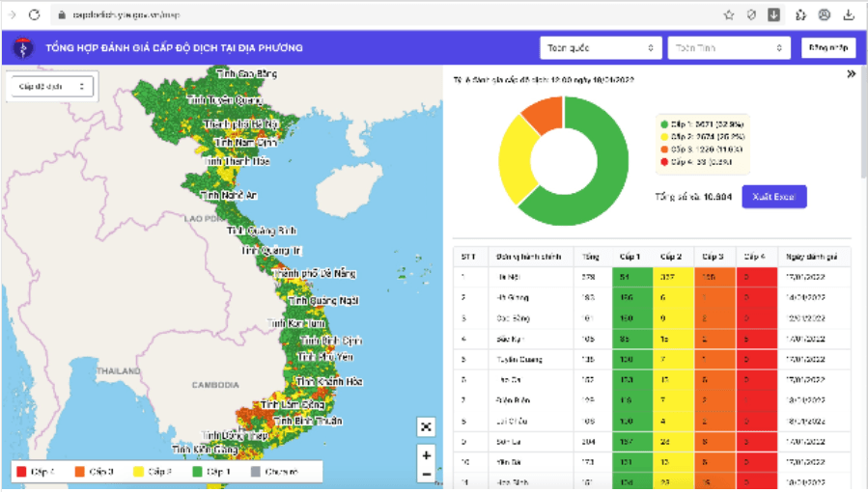Image resolution: width=868 pixels, height=492 pixels.
Task: Toggle fullscreen map view icon
Action: pyautogui.click(x=426, y=426)
